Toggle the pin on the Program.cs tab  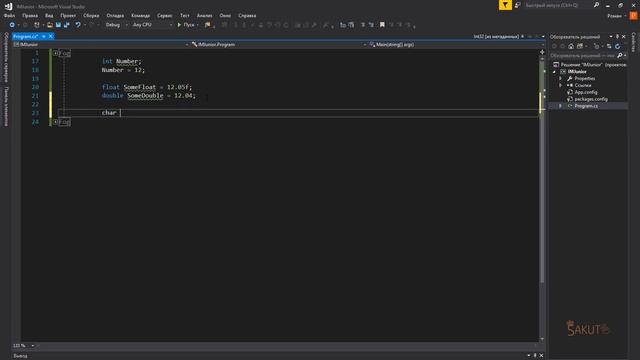click(x=44, y=36)
